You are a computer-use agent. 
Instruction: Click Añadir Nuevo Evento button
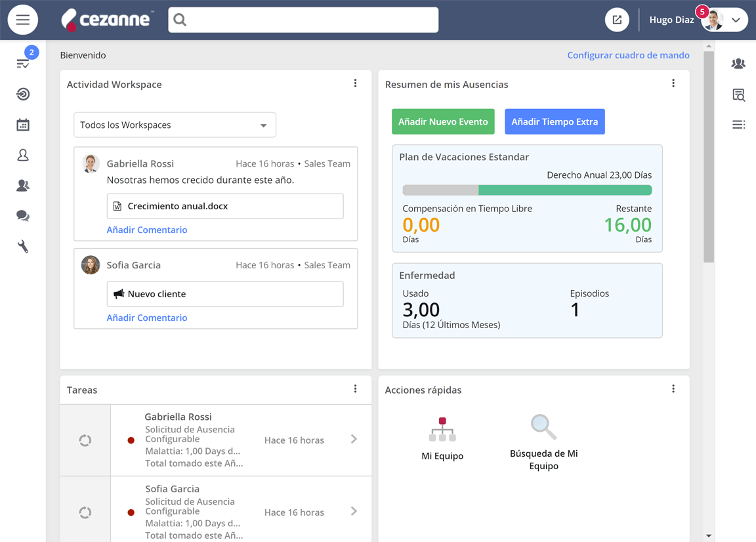point(443,121)
